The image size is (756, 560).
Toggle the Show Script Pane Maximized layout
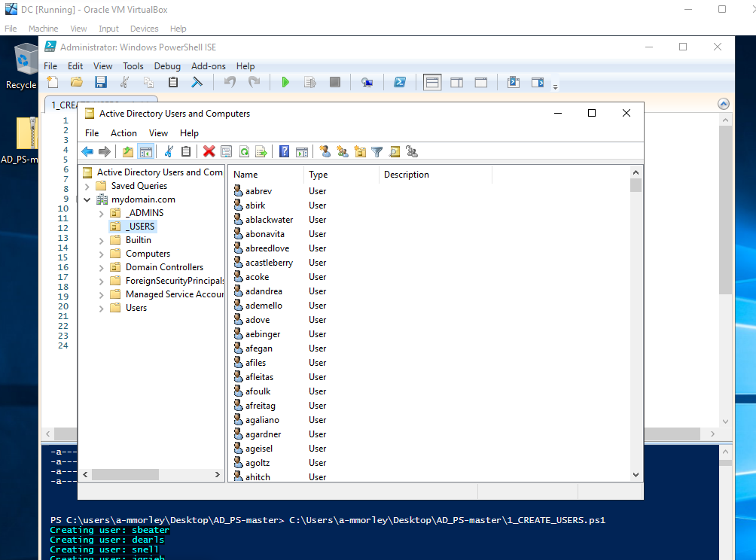tap(480, 82)
